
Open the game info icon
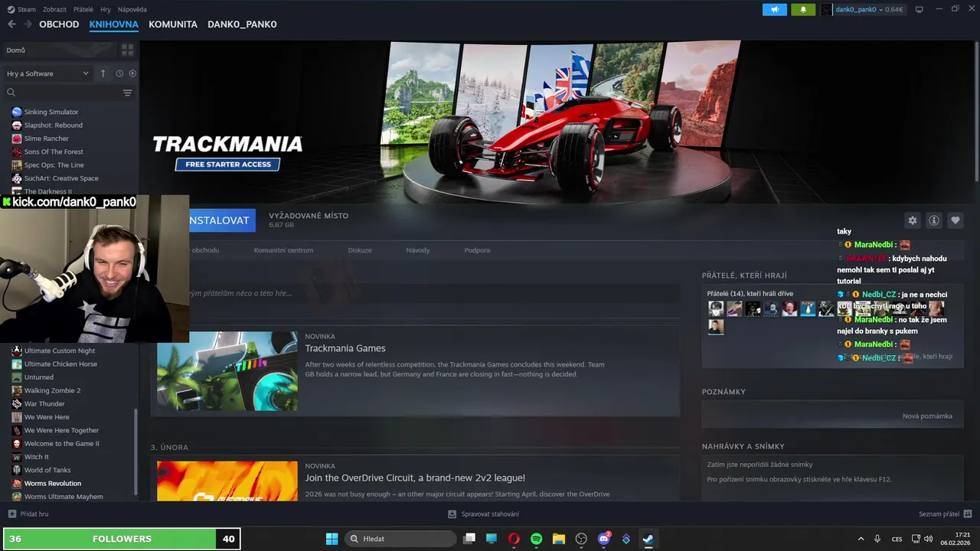point(934,220)
